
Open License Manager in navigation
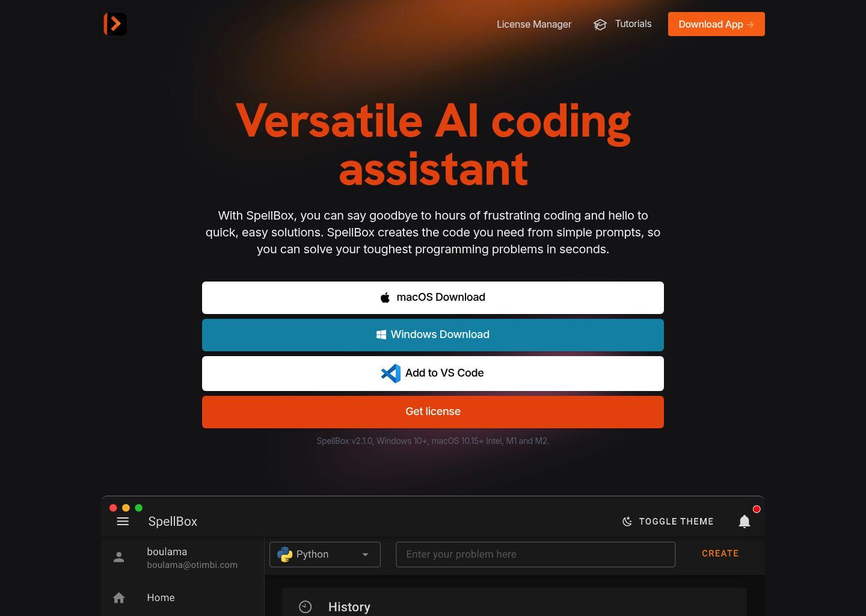tap(533, 24)
